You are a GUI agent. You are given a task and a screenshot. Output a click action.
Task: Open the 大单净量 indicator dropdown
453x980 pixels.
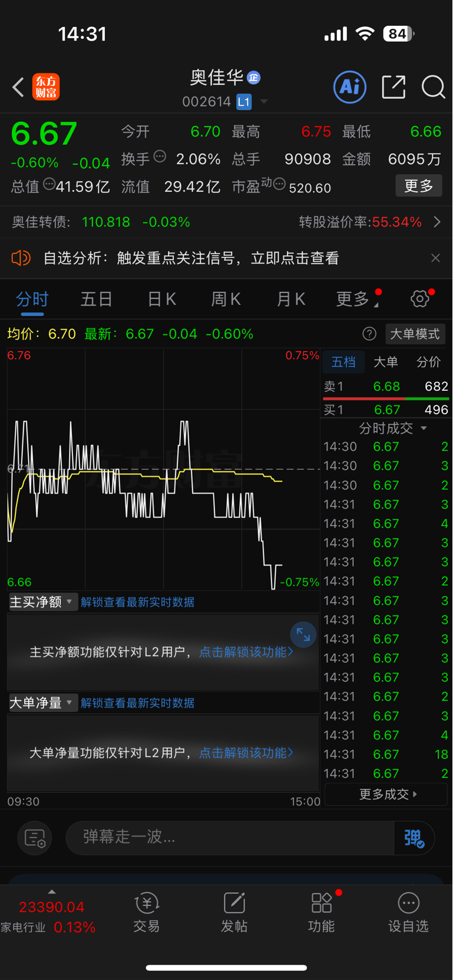tap(42, 703)
